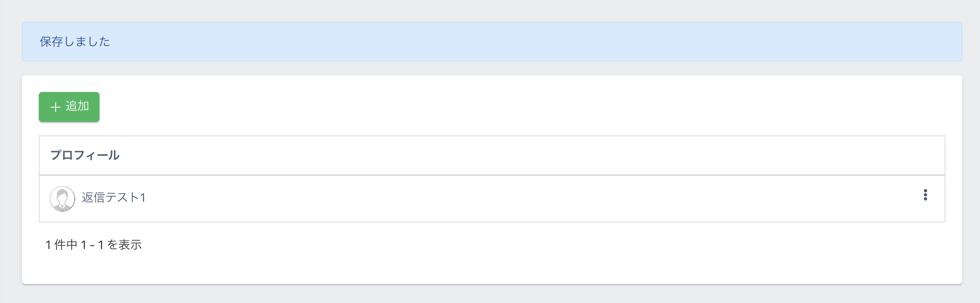Screen dimensions: 980x303
Task: Open the three-dot menu for 返信テスト1
Action: [925, 195]
